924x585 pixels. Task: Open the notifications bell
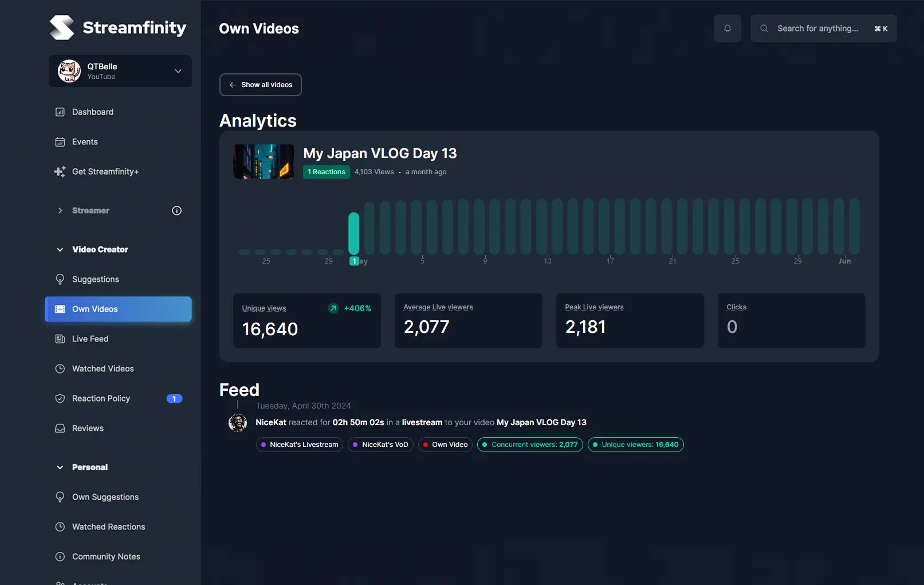click(x=727, y=28)
